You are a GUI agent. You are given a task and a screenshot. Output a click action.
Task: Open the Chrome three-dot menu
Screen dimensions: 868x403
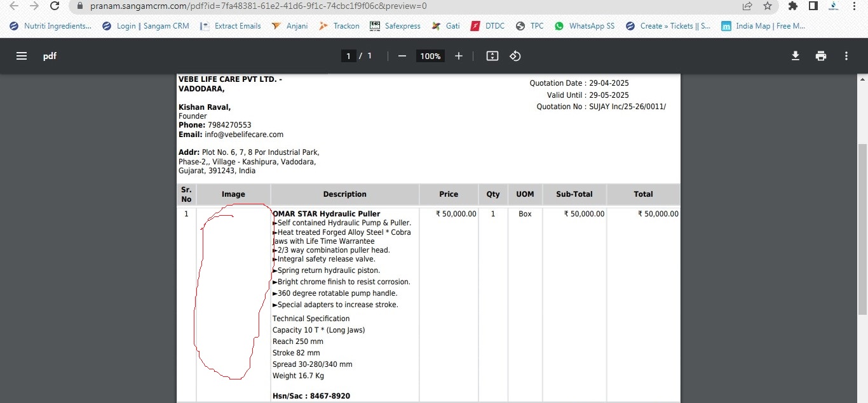point(854,6)
